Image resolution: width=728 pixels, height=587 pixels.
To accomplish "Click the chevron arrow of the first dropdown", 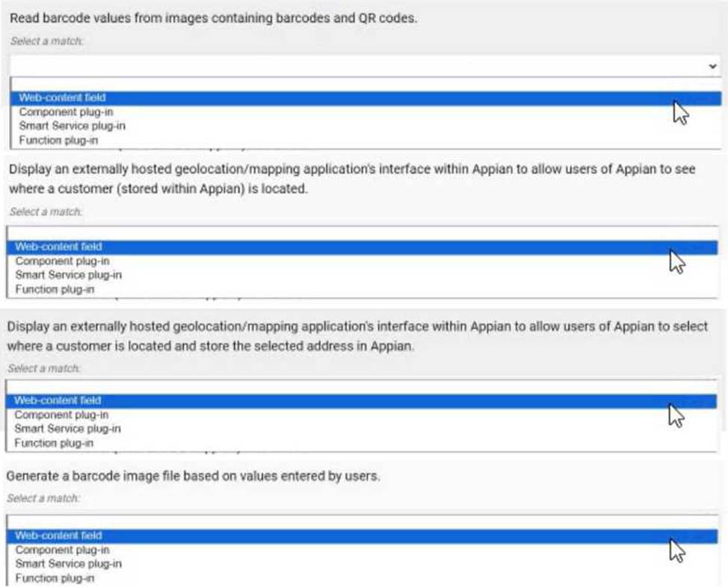I will [712, 66].
